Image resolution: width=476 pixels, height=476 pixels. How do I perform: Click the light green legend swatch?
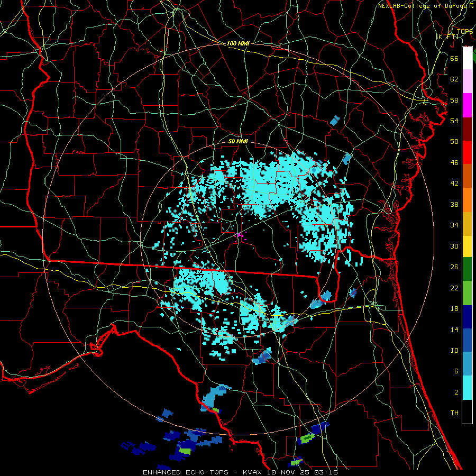point(467,293)
